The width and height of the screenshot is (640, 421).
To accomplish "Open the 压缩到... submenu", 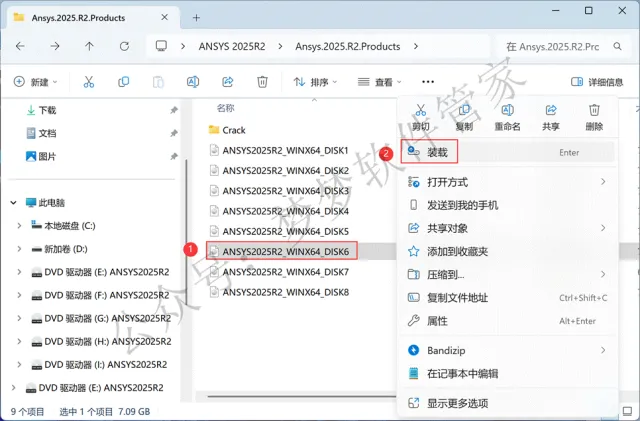I will (x=507, y=274).
